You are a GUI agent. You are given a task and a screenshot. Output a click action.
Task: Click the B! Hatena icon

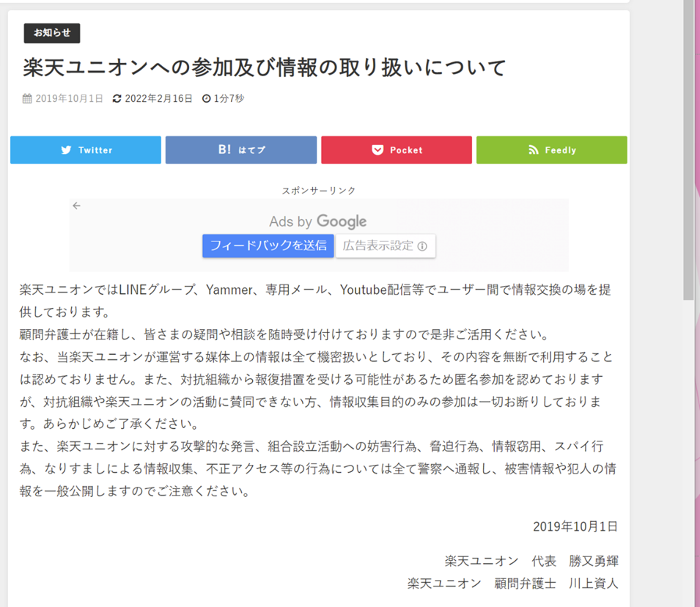coord(224,150)
